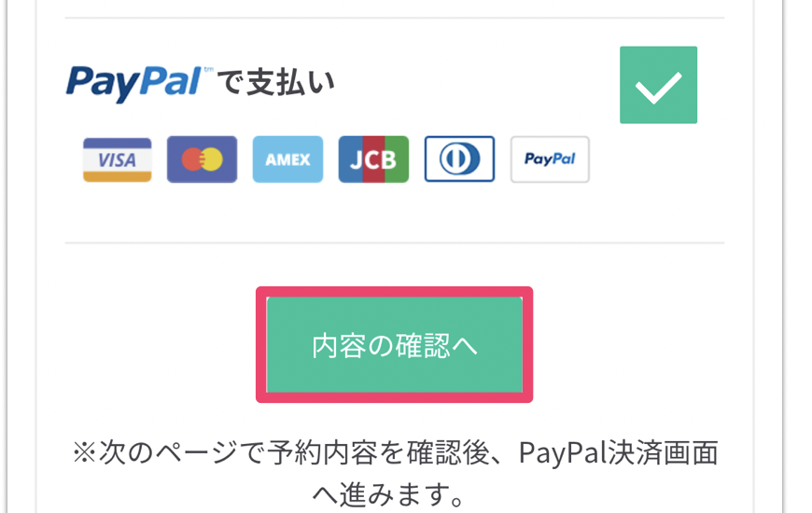The width and height of the screenshot is (812, 513).
Task: Click the へ進みます。 line of text
Action: coord(388,494)
